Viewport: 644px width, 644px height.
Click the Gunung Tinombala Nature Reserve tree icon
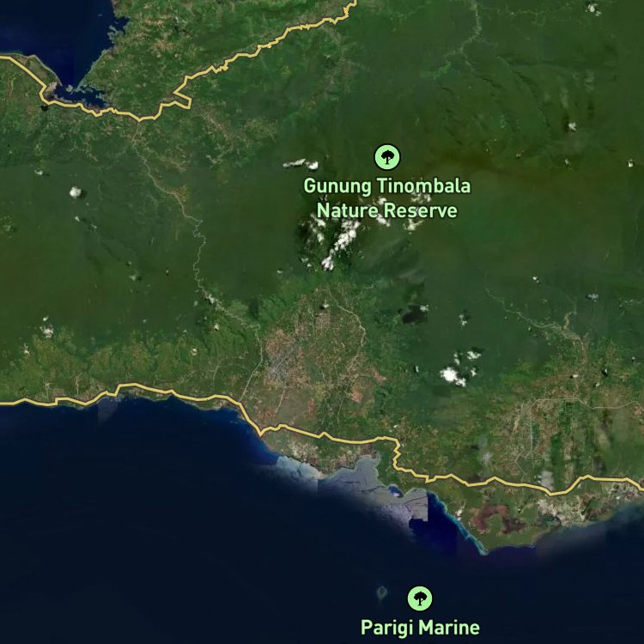(x=387, y=157)
